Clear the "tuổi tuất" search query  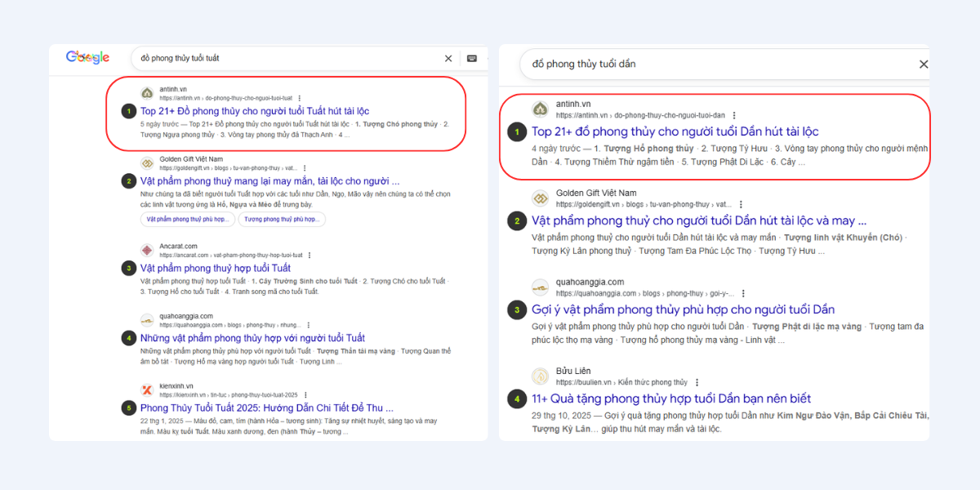click(x=448, y=58)
